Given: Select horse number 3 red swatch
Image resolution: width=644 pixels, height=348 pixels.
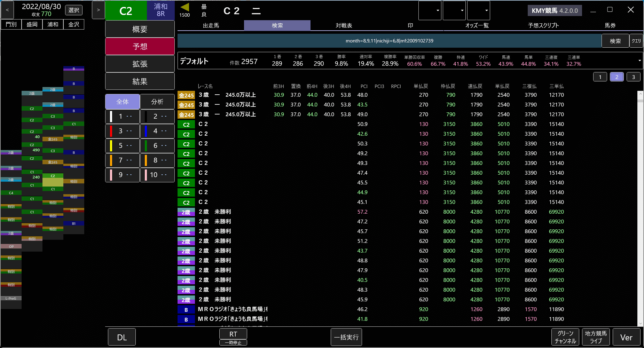Looking at the screenshot, I should 111,131.
